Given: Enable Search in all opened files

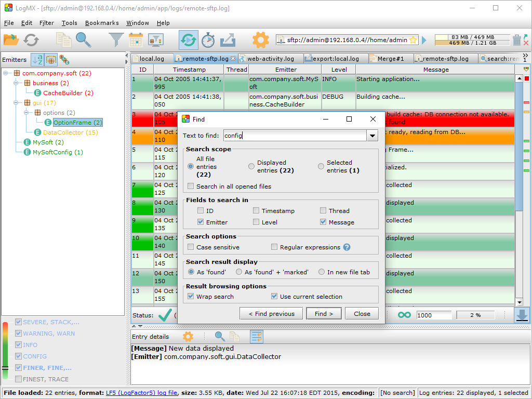Looking at the screenshot, I should (191, 187).
